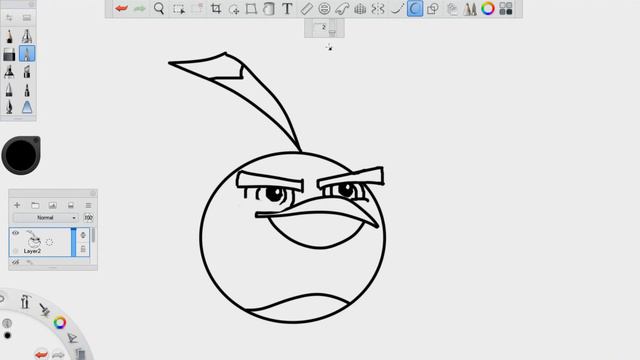This screenshot has width=640, height=360.
Task: Toggle the Ruler tool
Action: point(306,9)
